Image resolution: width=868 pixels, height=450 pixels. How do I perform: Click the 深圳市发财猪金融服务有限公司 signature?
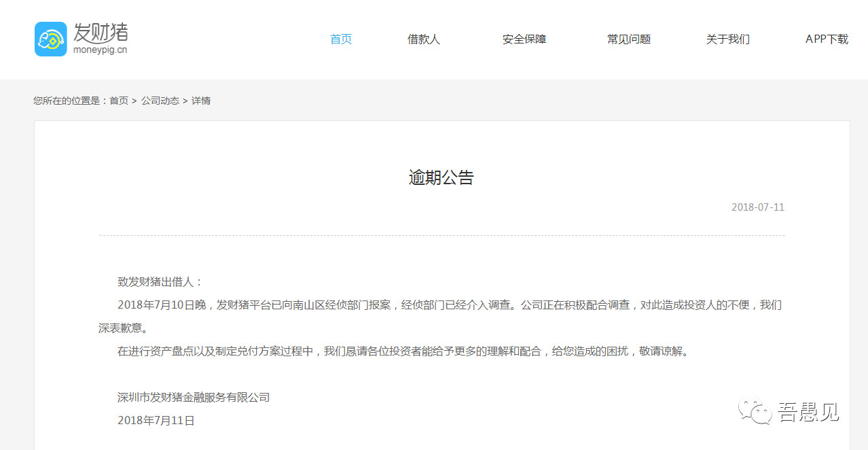pos(194,397)
